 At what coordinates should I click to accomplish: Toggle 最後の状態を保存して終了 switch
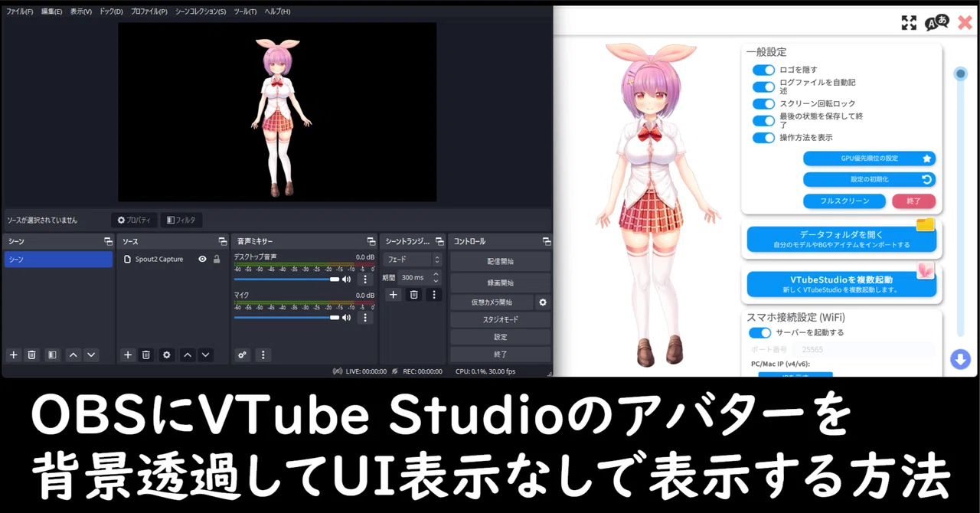click(764, 120)
